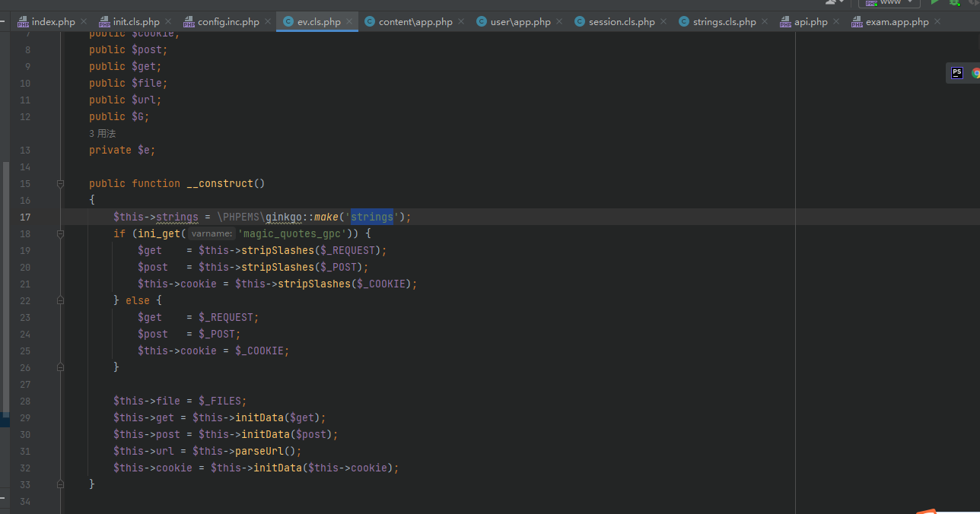Screen dimensions: 980x514
Task: Close the user\app.php tab
Action: (x=558, y=22)
